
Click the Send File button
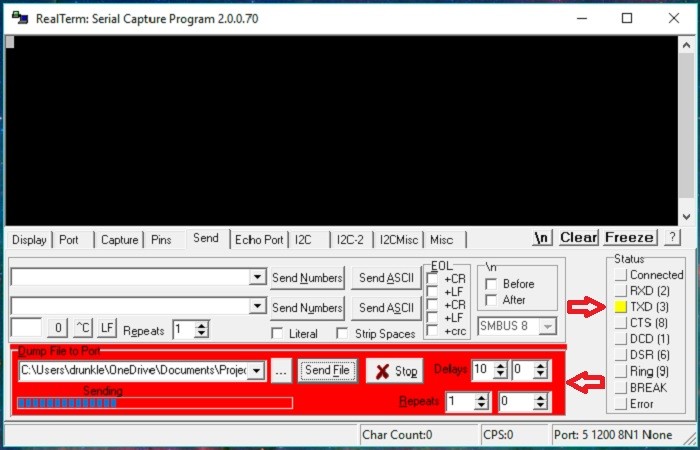[x=328, y=371]
